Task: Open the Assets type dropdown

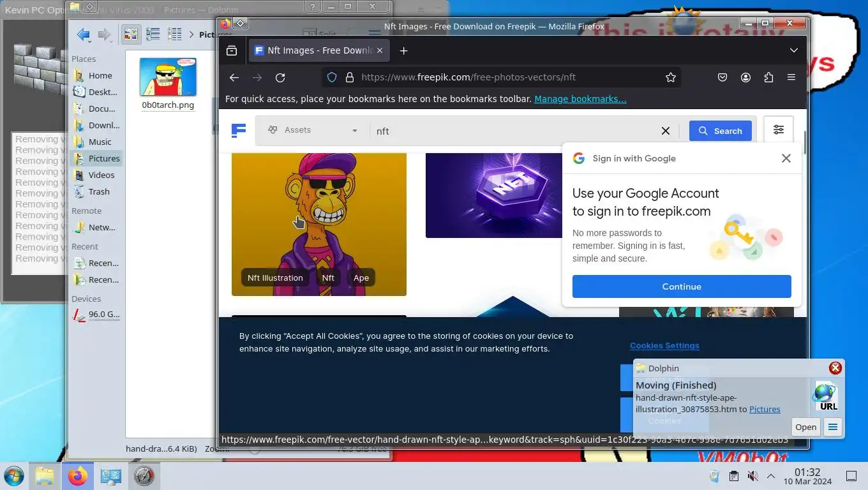Action: [313, 130]
